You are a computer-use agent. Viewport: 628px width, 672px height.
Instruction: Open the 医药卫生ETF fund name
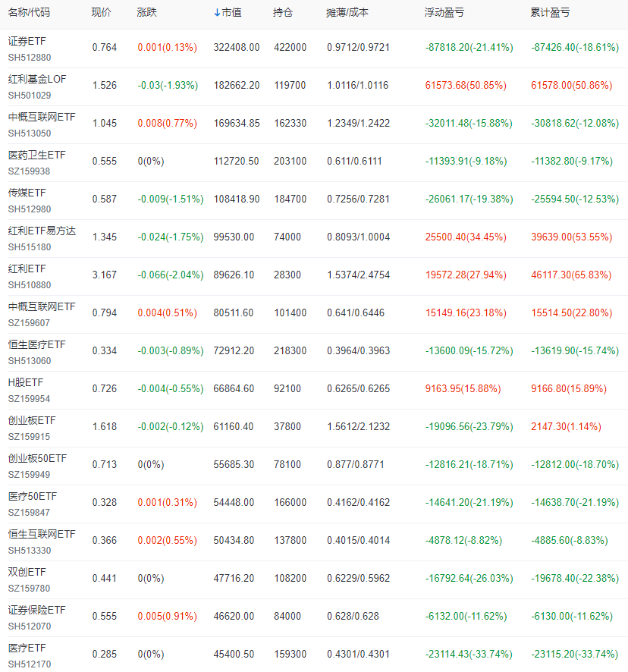click(36, 155)
